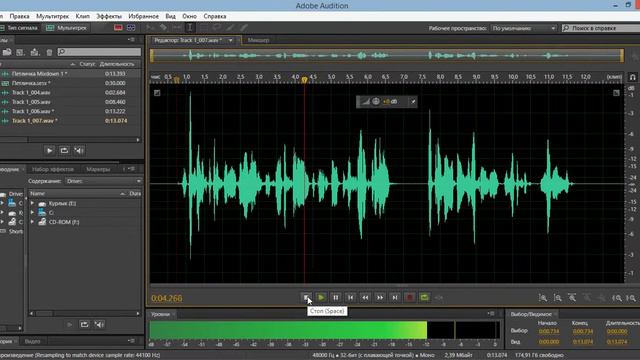Viewport: 640px width, 360px height.
Task: Sort browser list by Name column
Action: click(38, 193)
